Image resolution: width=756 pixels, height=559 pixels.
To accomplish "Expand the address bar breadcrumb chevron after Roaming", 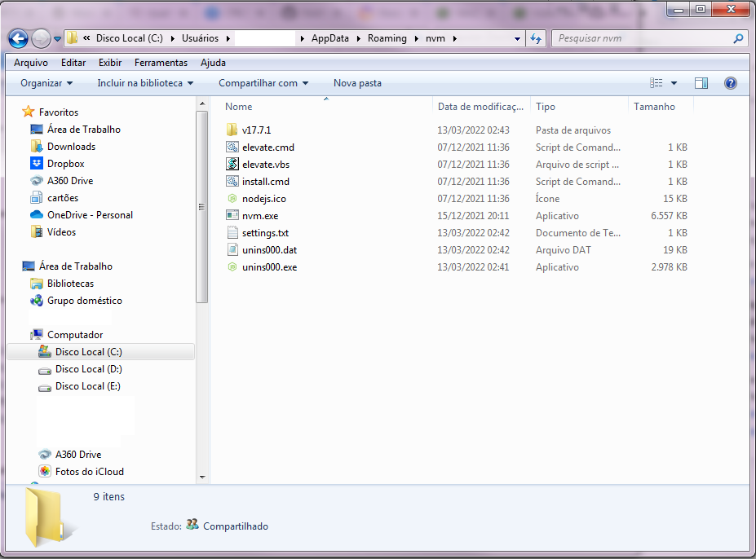I will 415,38.
